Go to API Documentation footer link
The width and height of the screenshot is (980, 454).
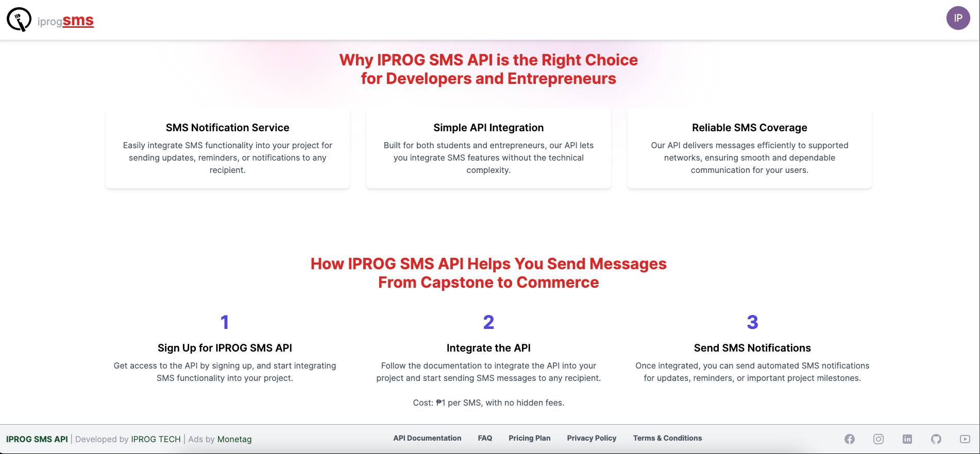click(x=427, y=438)
